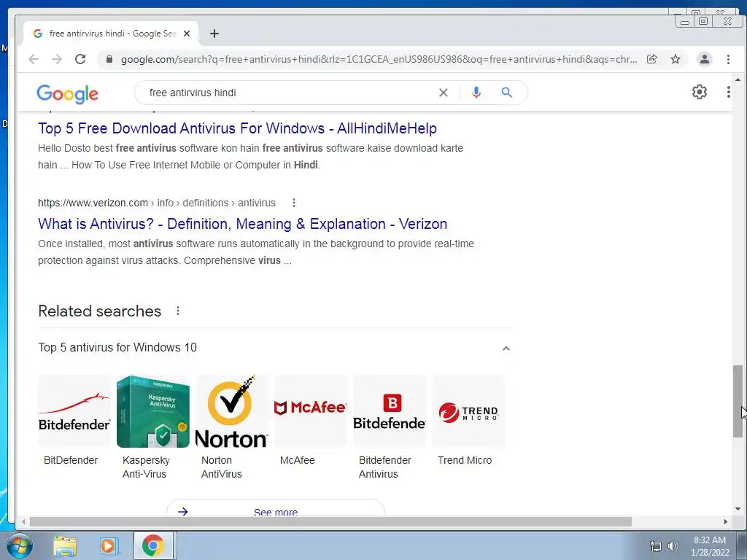Screen dimensions: 747x560
Task: Click the verizon.com breadcrumb URL
Action: tap(157, 203)
